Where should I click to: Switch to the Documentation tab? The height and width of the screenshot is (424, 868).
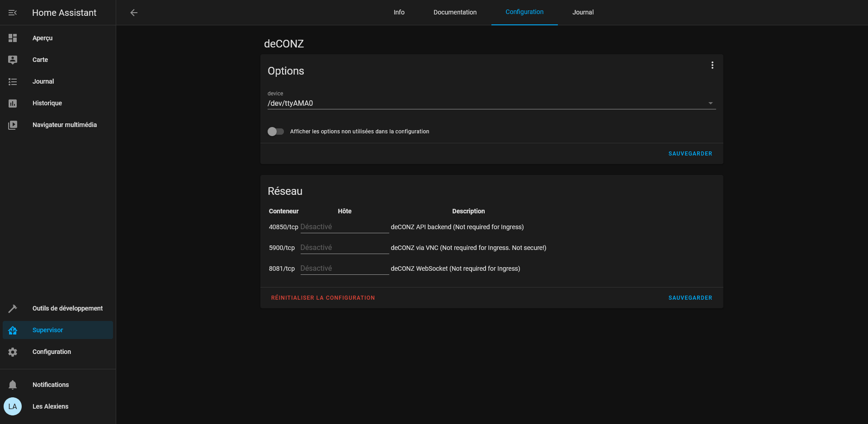(455, 12)
